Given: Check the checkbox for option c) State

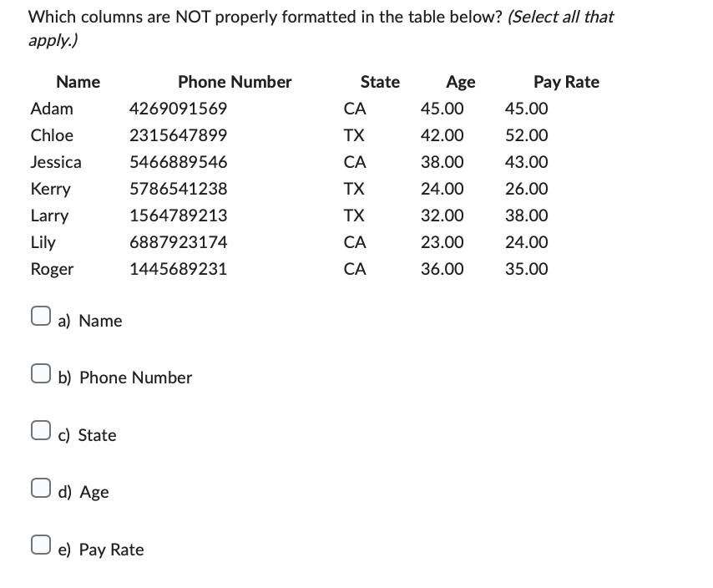Looking at the screenshot, I should 39,429.
